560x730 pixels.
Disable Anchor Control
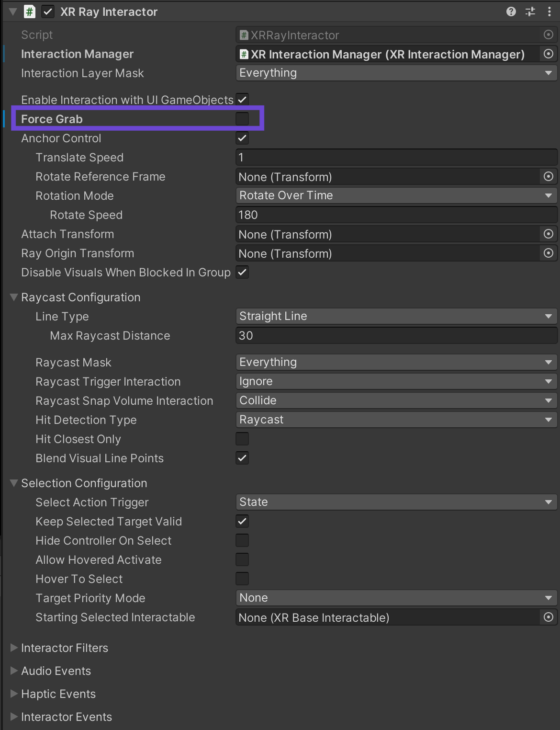click(242, 138)
